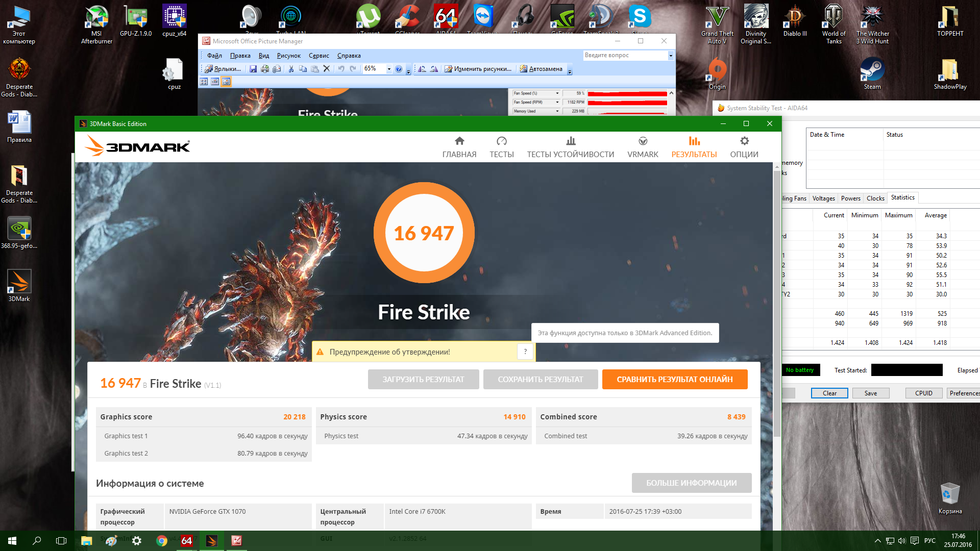Click СРАВНИТЬ РЕЗУЛЬТАТ ОНЛАЙН button
This screenshot has width=980, height=551.
point(674,379)
